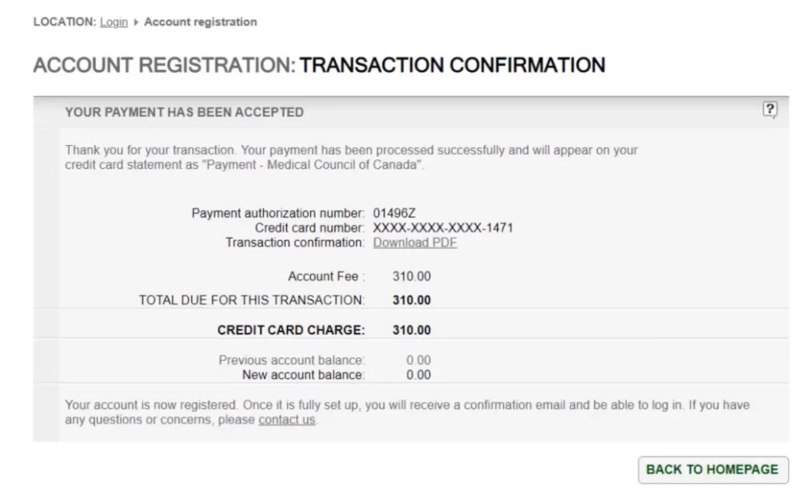Click the Your Payment Has Been Accepted header

184,113
